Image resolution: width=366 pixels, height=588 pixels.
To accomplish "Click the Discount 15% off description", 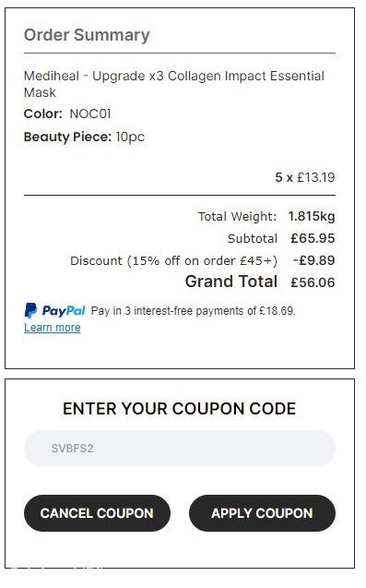I will point(174,260).
